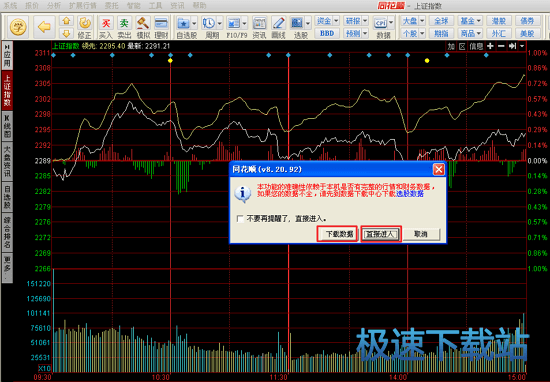Switch to the K线图 side tab
Screen dimensions: 550x382
[7, 125]
